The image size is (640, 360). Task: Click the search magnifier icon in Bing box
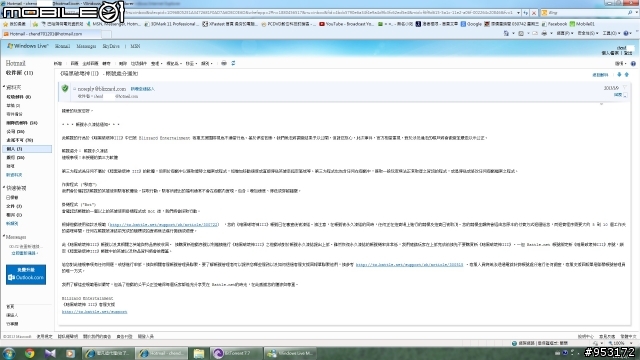630,13
